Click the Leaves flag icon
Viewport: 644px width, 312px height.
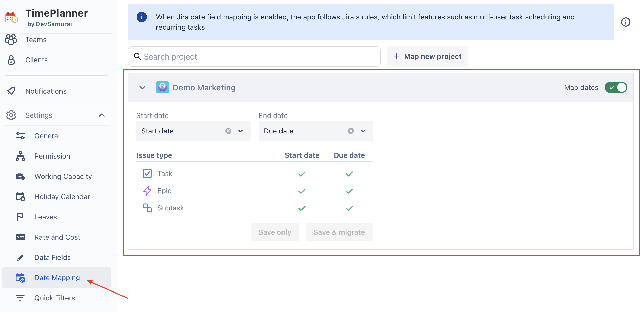coord(20,217)
